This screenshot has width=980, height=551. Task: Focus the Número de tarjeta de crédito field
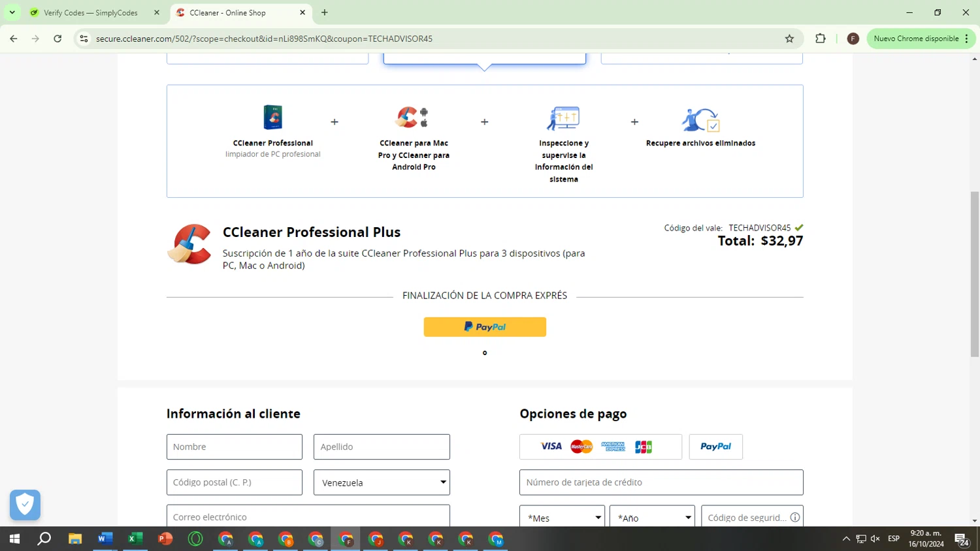pos(661,482)
